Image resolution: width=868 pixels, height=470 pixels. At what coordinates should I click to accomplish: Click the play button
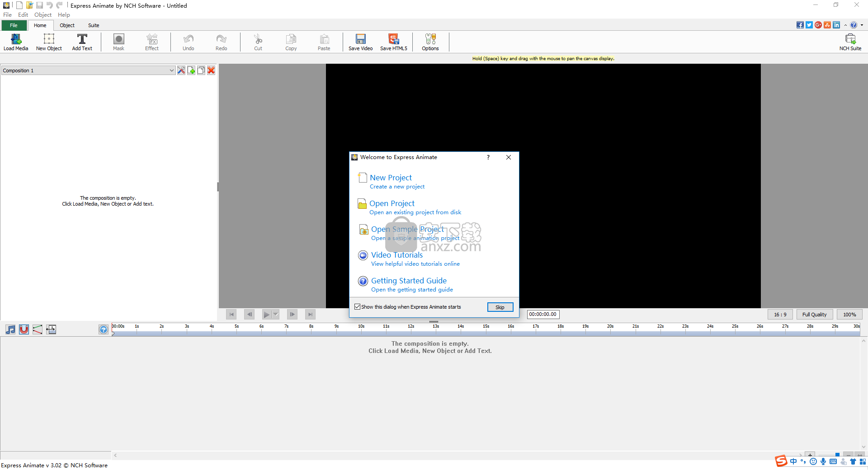[x=266, y=314]
